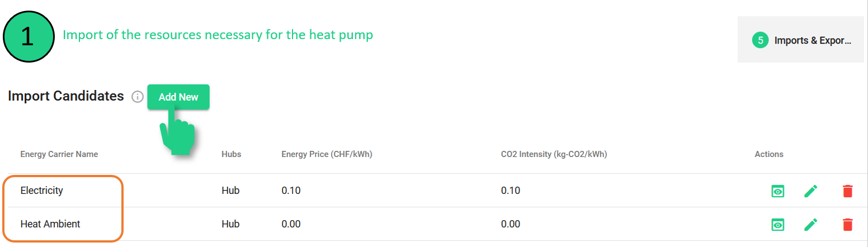
Task: Delete the Electricity import entry
Action: [847, 191]
